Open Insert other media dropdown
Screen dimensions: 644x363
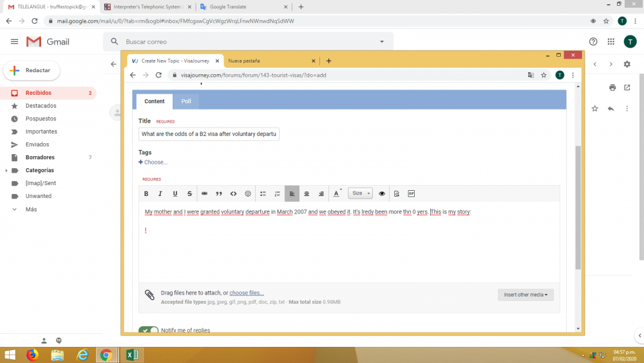pos(526,295)
